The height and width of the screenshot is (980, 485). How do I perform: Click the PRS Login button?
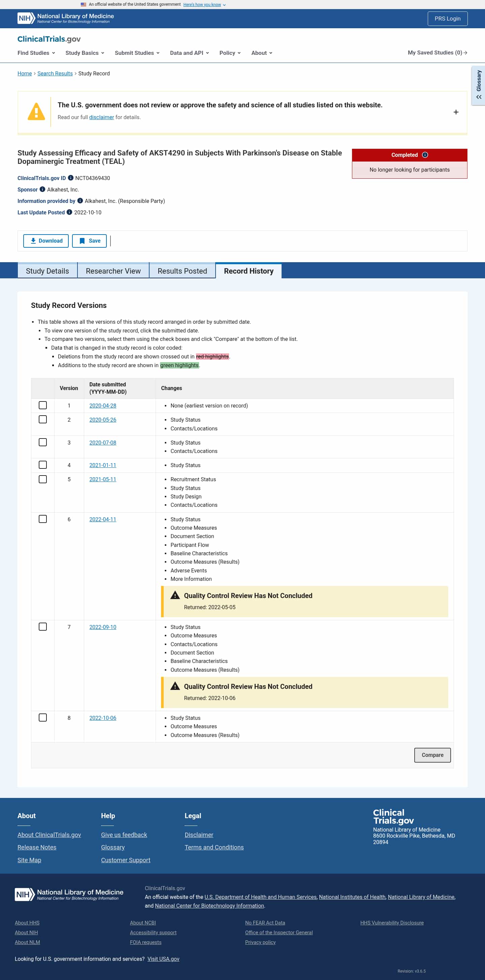448,19
